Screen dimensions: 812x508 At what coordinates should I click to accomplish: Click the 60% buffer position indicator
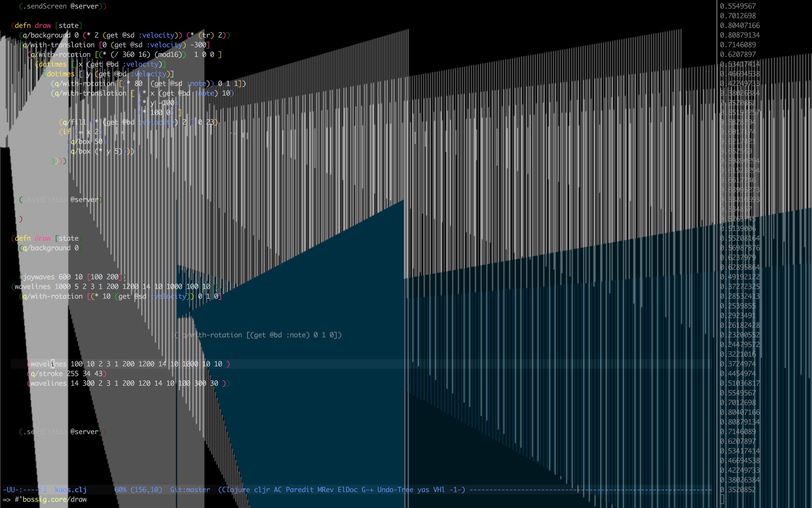click(x=120, y=490)
